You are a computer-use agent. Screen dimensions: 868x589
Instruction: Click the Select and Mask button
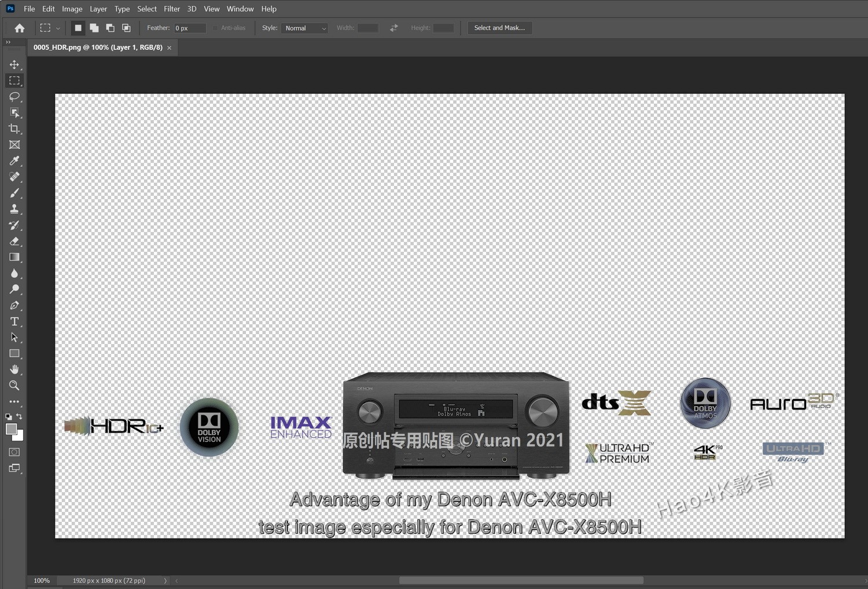pos(499,28)
